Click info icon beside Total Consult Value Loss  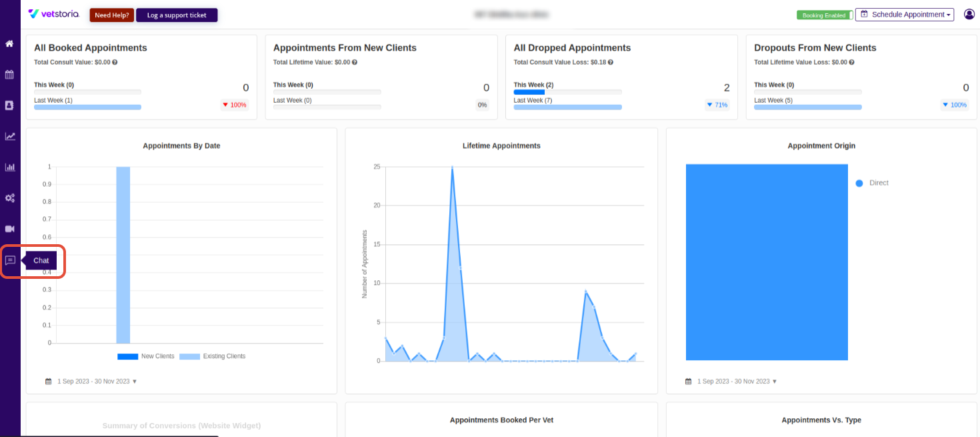[611, 62]
